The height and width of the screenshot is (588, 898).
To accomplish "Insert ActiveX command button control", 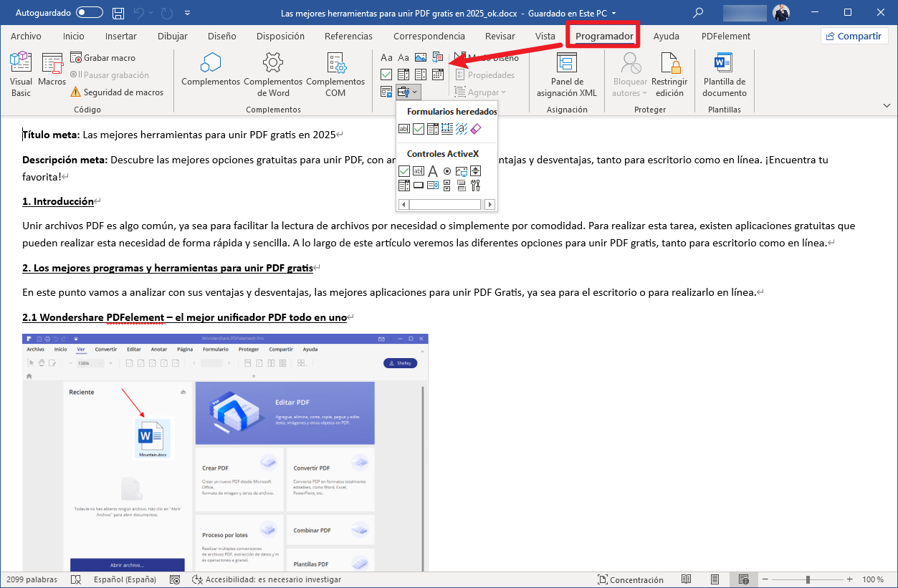I will pos(419,185).
